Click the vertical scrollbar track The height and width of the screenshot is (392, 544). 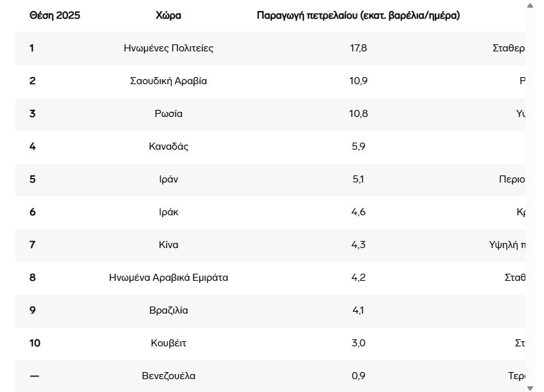coord(530,193)
